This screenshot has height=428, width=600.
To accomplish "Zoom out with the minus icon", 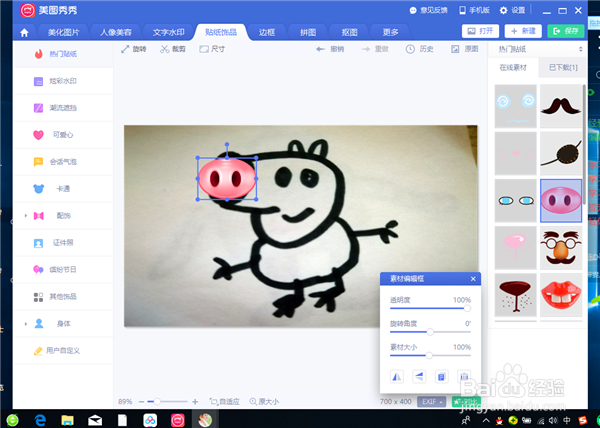I will [x=141, y=402].
